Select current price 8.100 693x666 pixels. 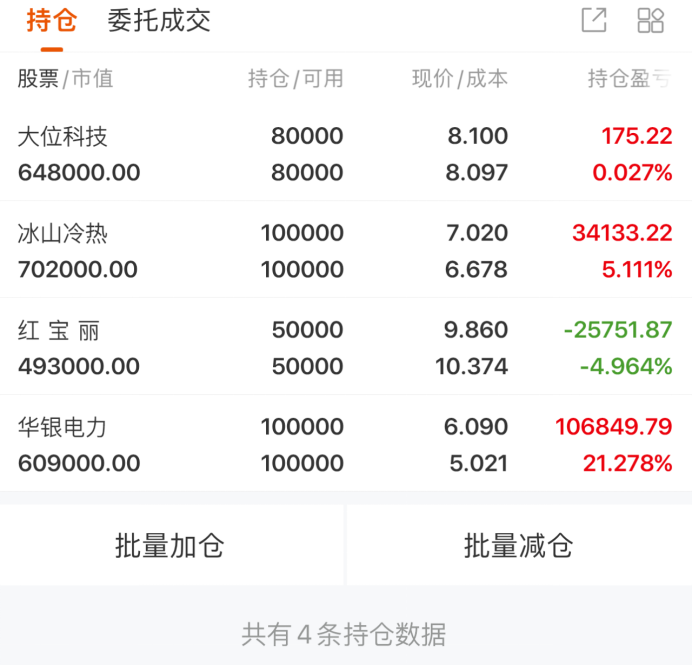(478, 136)
